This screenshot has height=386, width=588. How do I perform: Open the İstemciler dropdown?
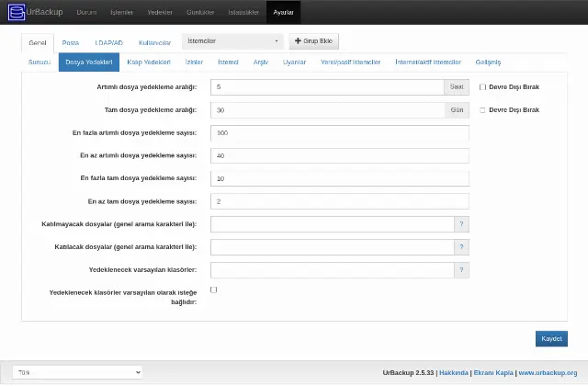click(232, 41)
